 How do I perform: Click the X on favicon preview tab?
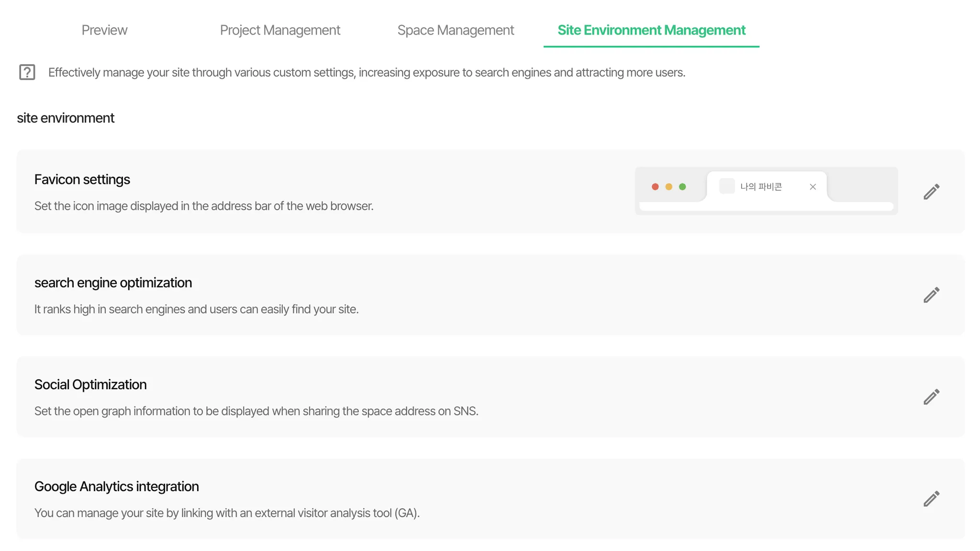click(813, 187)
